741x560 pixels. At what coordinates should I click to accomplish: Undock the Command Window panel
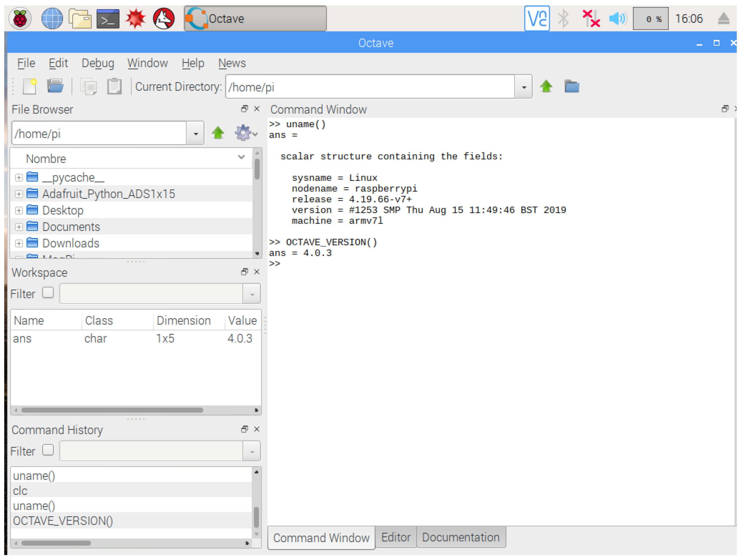725,109
